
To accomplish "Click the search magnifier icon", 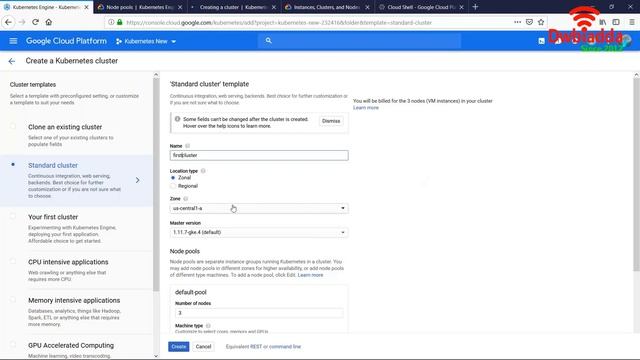I will 268,40.
